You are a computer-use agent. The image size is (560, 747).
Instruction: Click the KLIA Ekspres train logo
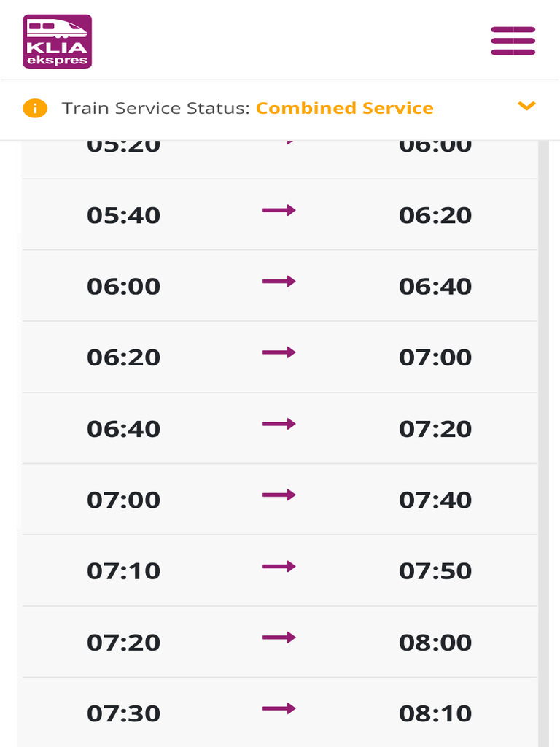(x=57, y=42)
